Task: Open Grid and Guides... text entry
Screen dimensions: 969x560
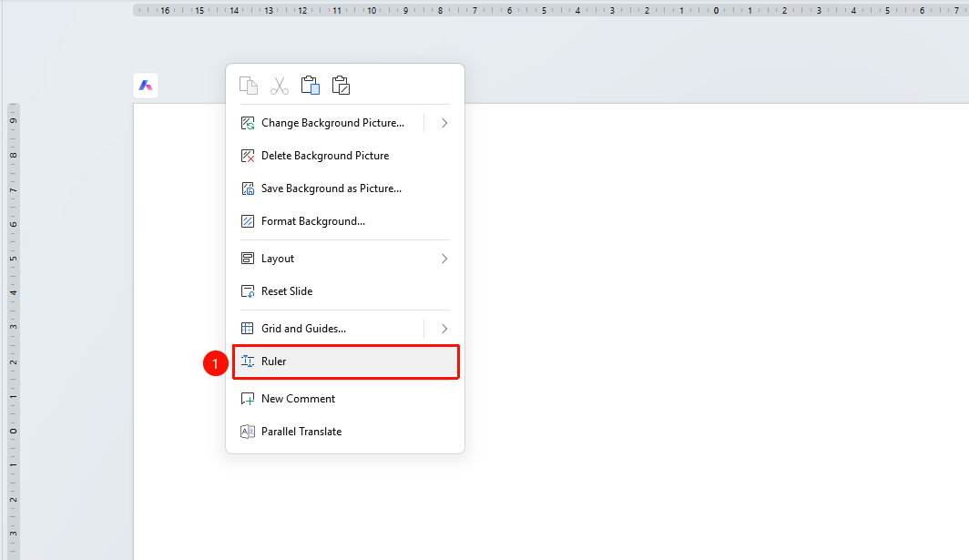Action: (303, 328)
